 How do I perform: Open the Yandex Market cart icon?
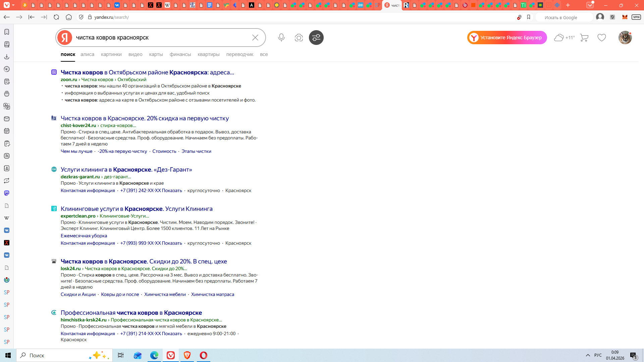[x=584, y=38]
